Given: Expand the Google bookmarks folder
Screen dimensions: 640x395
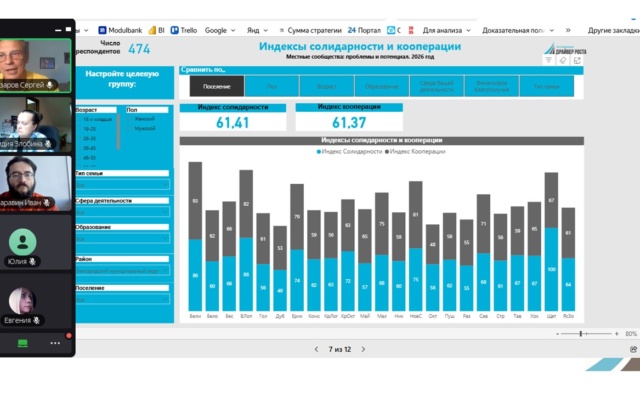Looking at the screenshot, I should click(220, 30).
